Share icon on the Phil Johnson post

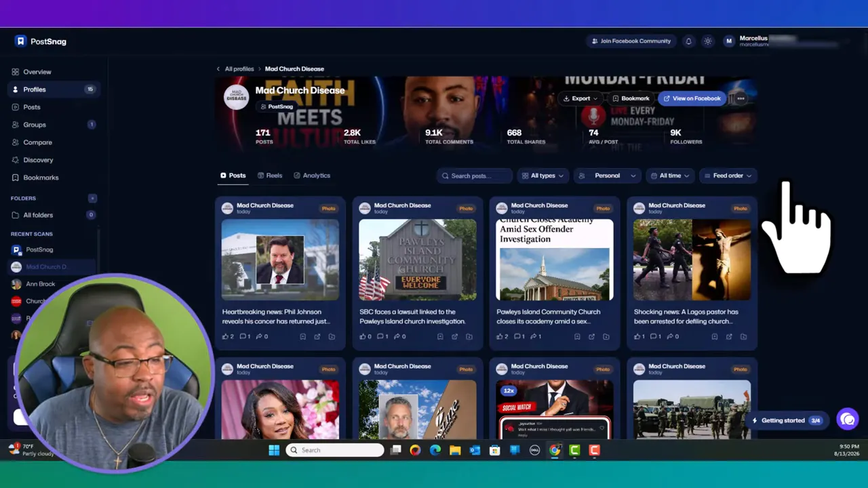pos(258,336)
